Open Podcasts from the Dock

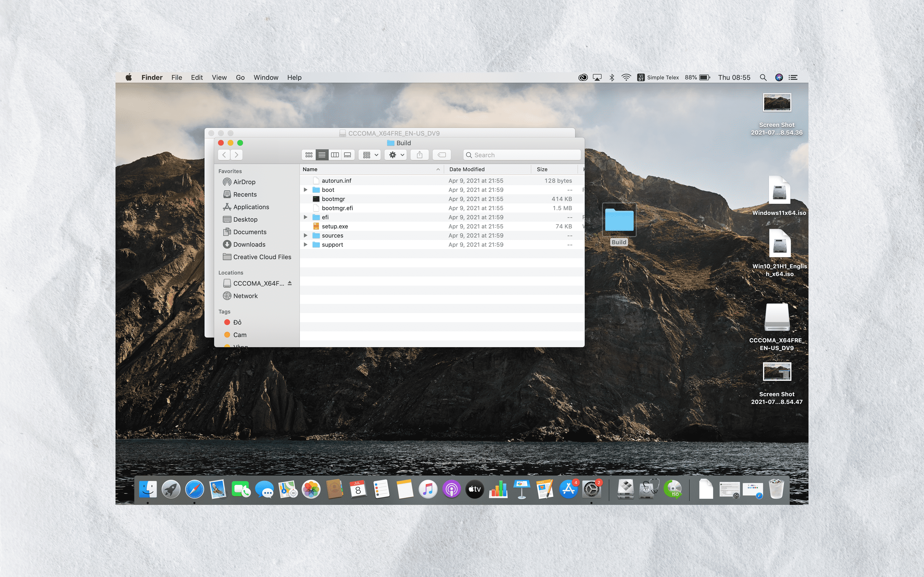[451, 489]
